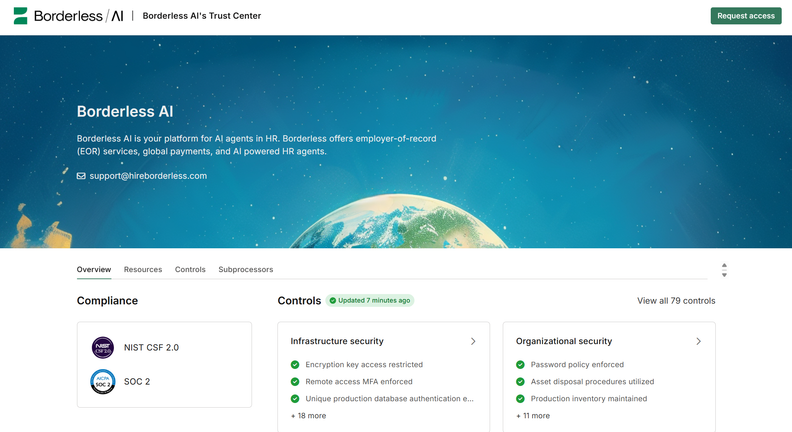Select Asset disposal procedures utilized text
The height and width of the screenshot is (432, 792).
pos(592,381)
